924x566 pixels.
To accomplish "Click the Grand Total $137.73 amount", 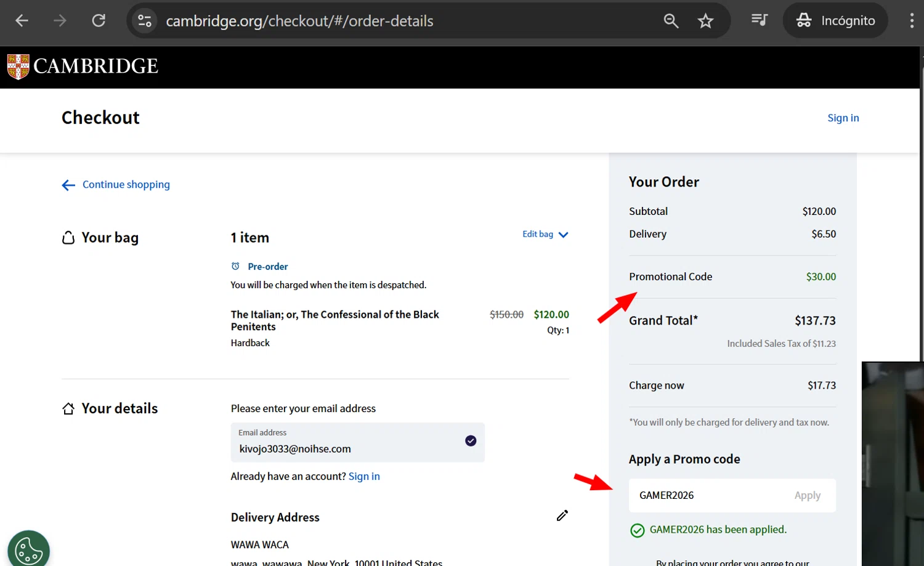I will (x=815, y=321).
